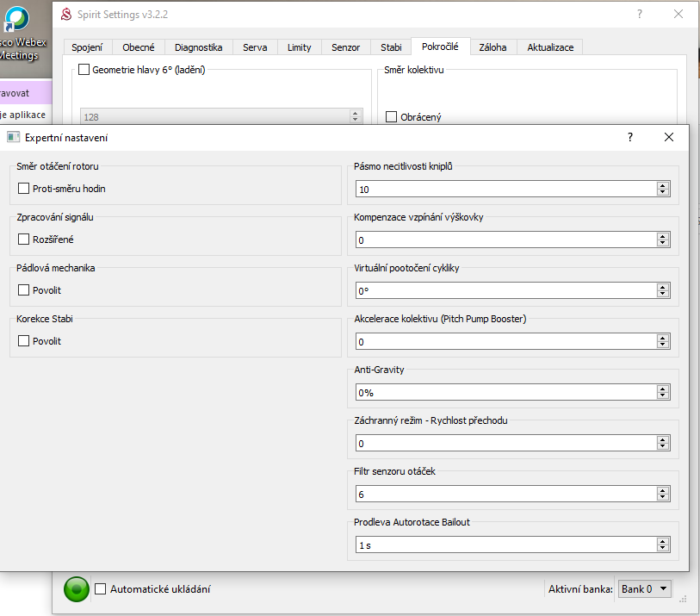Open the Senzor tab

click(x=345, y=47)
